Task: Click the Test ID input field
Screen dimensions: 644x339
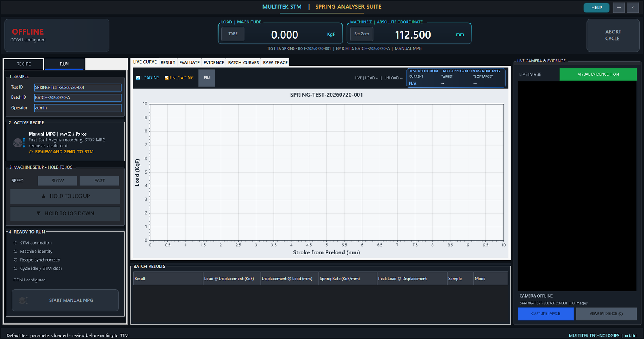Action: coord(78,87)
